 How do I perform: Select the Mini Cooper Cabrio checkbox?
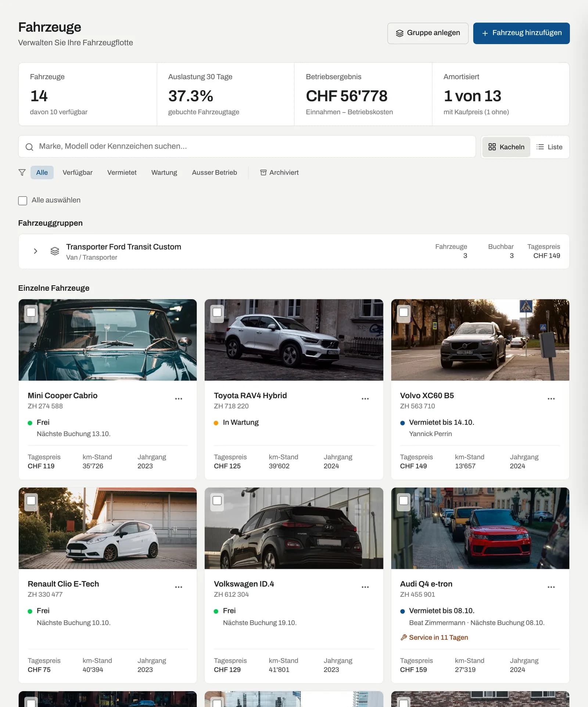tap(31, 312)
